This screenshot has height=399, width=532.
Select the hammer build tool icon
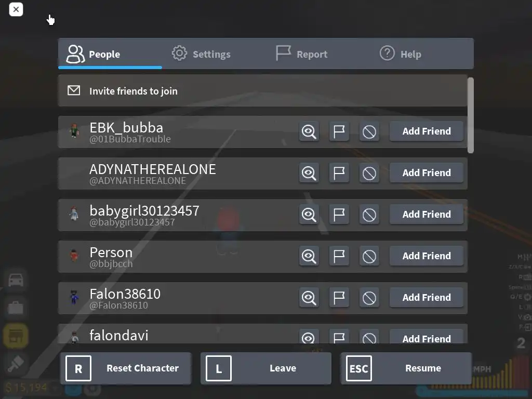click(x=16, y=364)
